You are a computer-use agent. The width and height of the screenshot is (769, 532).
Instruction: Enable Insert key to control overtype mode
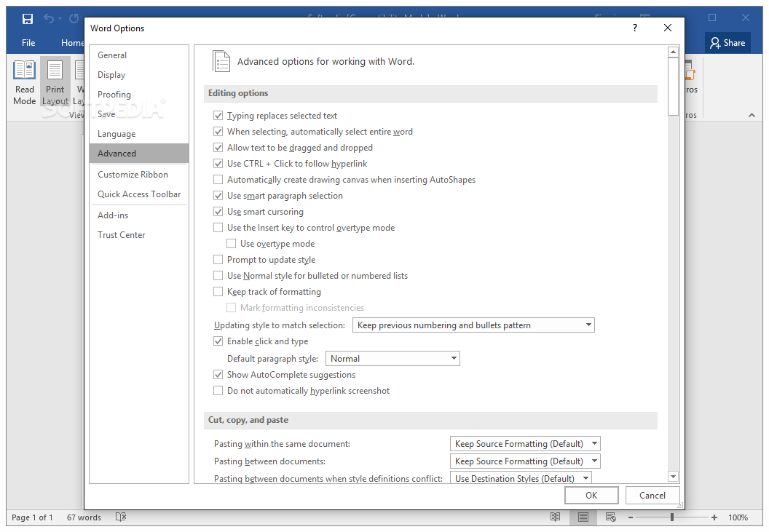tap(218, 228)
